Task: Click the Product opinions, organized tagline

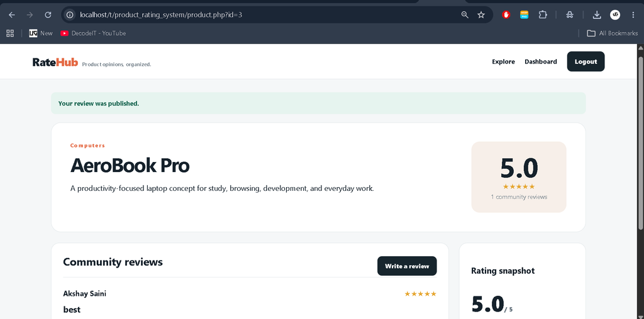Action: pyautogui.click(x=116, y=65)
